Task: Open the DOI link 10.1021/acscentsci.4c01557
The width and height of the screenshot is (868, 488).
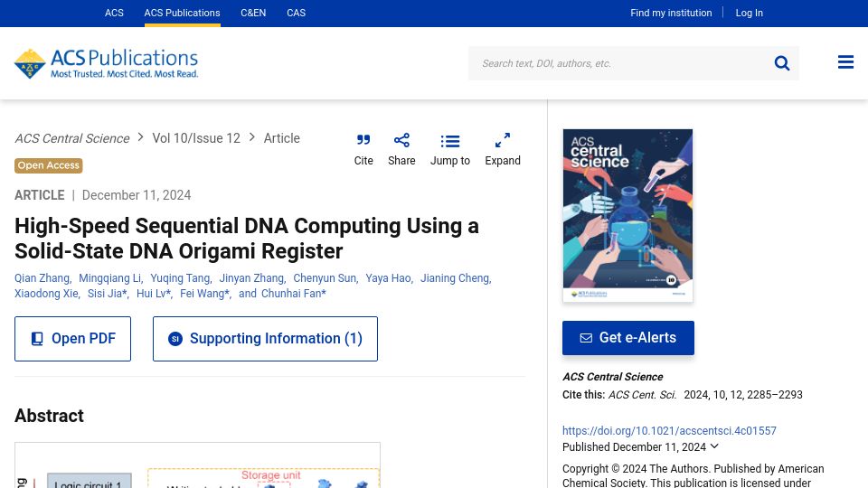Action: (x=669, y=430)
